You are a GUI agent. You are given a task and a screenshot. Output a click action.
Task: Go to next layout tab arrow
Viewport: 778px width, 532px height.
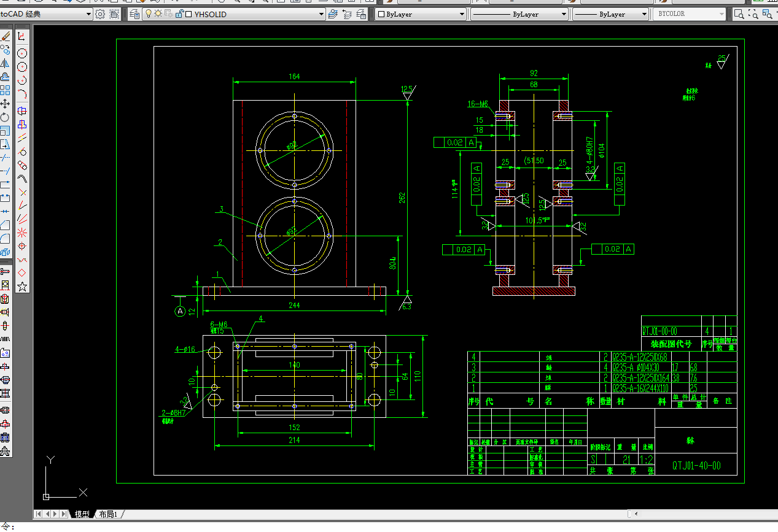(56, 514)
